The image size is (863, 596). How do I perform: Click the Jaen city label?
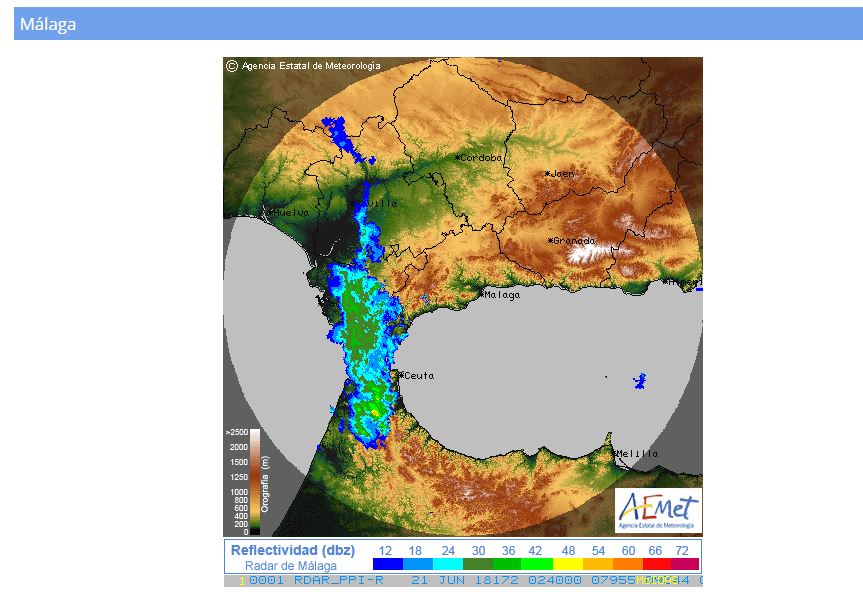[560, 174]
